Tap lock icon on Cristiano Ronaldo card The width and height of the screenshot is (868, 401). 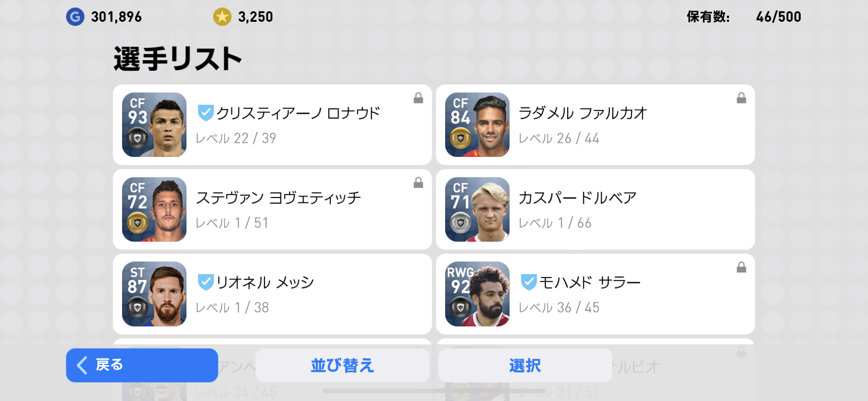point(418,98)
